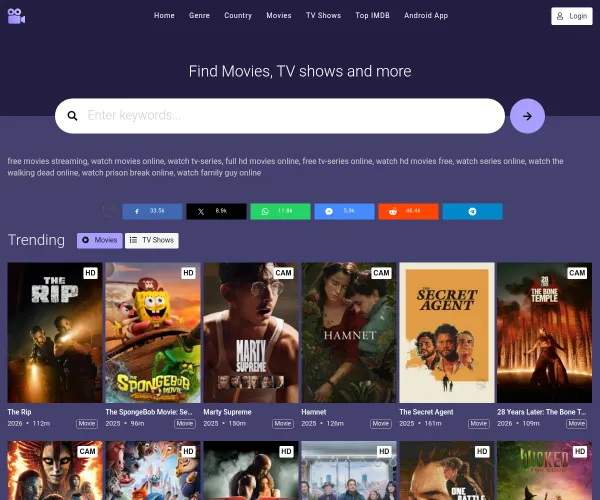Viewport: 600px width, 500px height.
Task: Click Movie tag under Hamnet
Action: pyautogui.click(x=381, y=423)
